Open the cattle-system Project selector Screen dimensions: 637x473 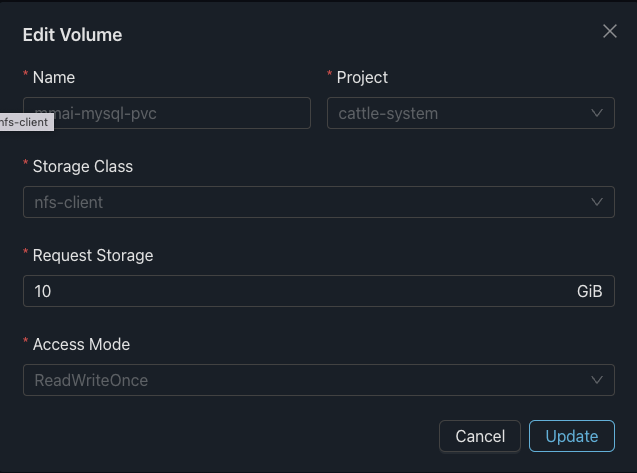(x=460, y=113)
